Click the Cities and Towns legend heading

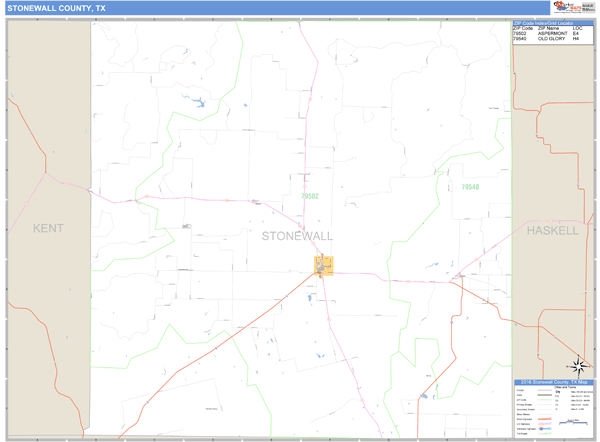click(x=565, y=387)
